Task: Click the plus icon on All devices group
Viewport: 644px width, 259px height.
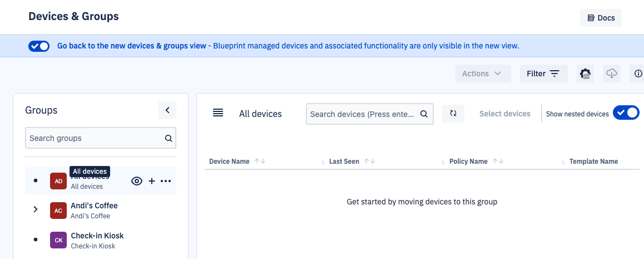Action: [151, 181]
